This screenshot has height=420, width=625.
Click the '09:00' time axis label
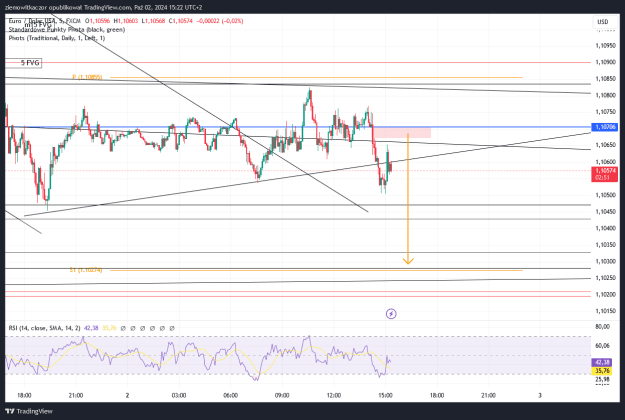[x=282, y=395]
